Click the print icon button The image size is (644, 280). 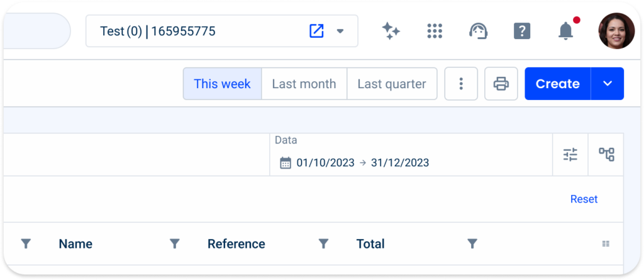[501, 84]
